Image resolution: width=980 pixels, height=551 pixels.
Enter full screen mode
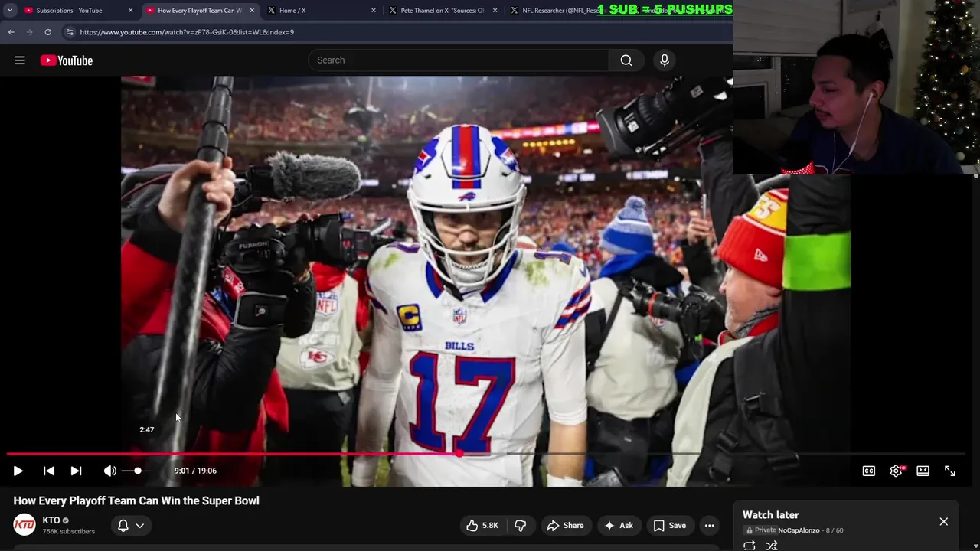(950, 471)
